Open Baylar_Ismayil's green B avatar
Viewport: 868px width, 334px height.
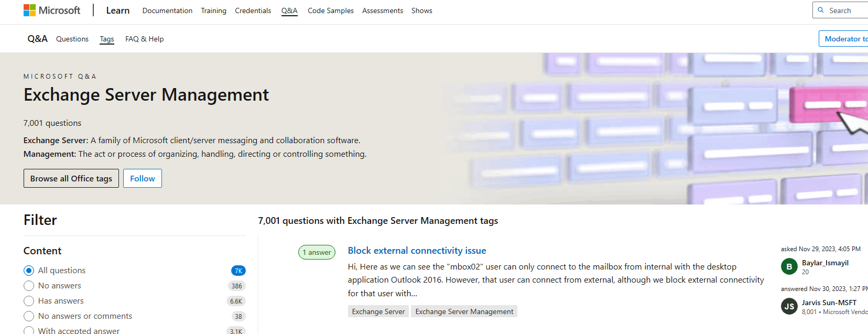pos(789,266)
